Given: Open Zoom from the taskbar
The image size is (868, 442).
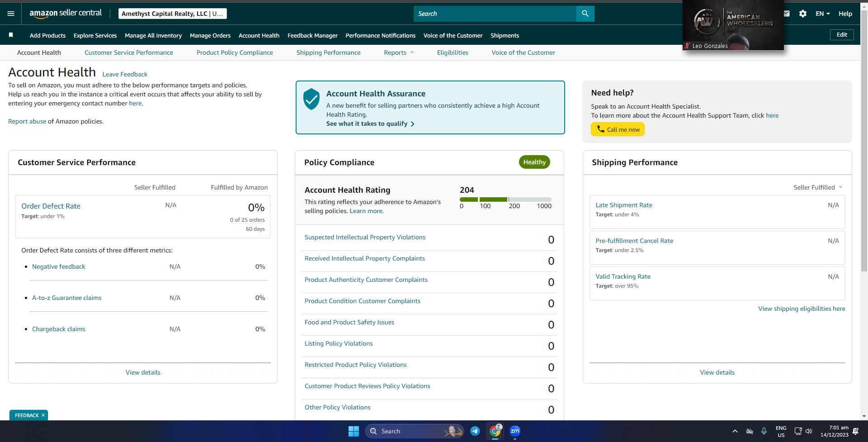Looking at the screenshot, I should pyautogui.click(x=515, y=431).
